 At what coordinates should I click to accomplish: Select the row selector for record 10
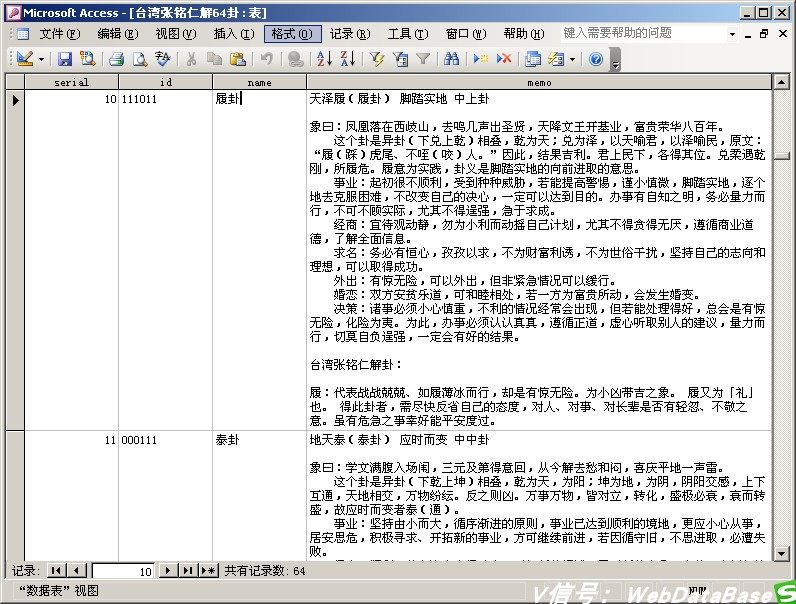click(x=15, y=260)
